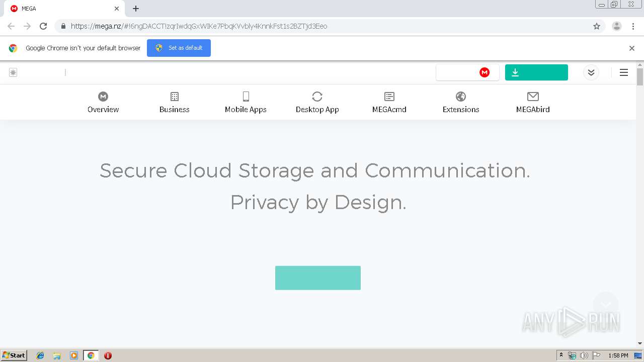Click the small loading icon at header left
644x362 pixels.
[13, 72]
